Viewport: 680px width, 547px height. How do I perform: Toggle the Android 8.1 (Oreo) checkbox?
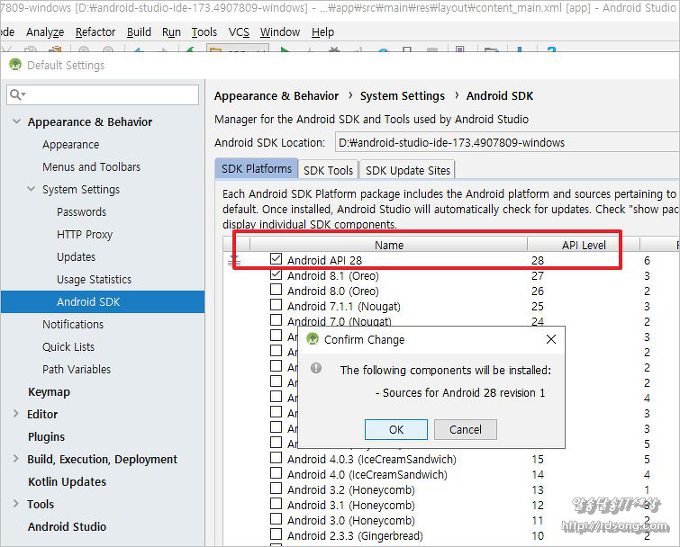point(276,276)
